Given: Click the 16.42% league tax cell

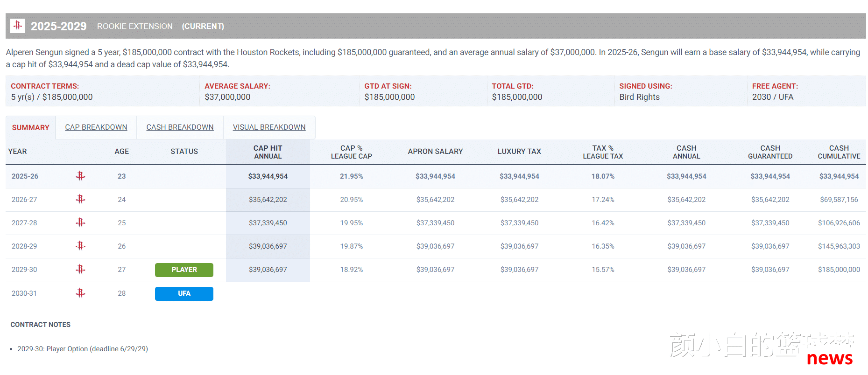Looking at the screenshot, I should pyautogui.click(x=603, y=223).
